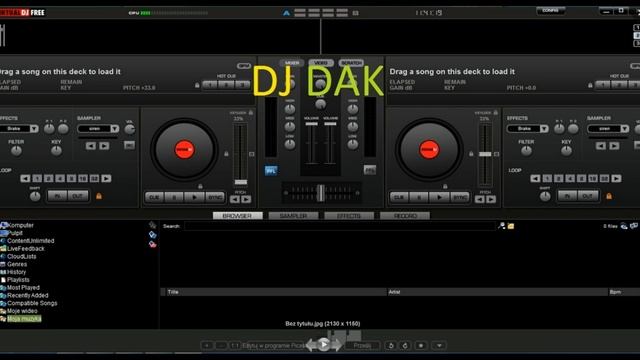640x360 pixels.
Task: Click the left deck pitch slider handle
Action: [x=241, y=182]
